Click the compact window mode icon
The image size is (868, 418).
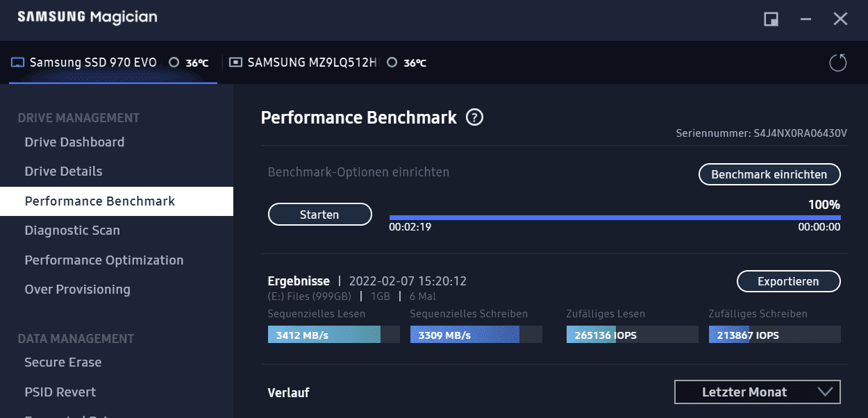pyautogui.click(x=771, y=19)
